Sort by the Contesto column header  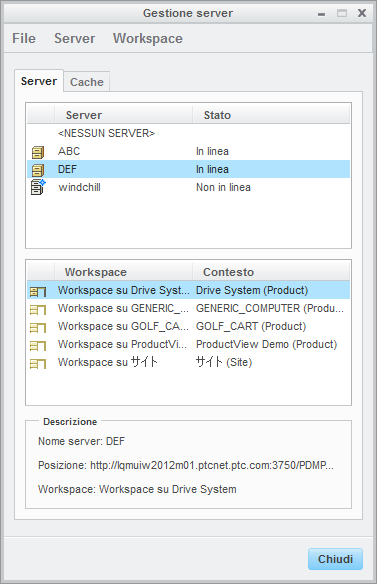(x=271, y=272)
